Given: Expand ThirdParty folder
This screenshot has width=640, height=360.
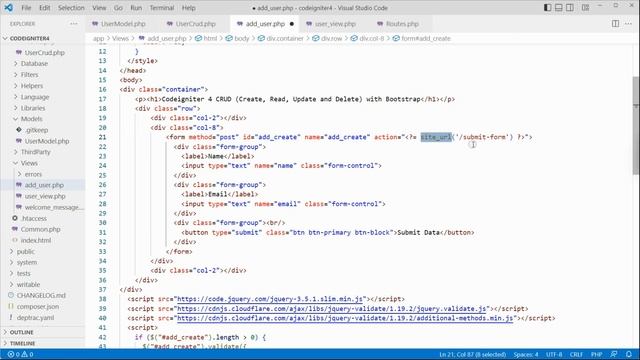Looking at the screenshot, I should coord(36,152).
